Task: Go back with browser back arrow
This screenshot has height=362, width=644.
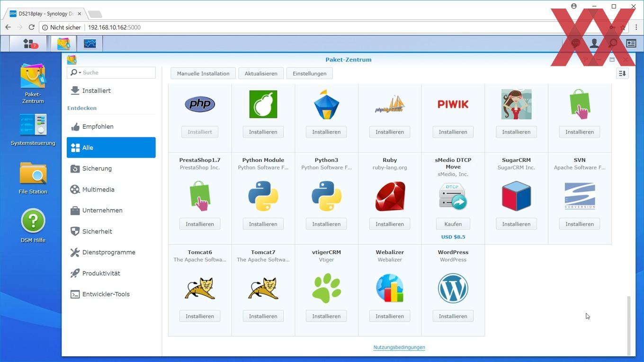Action: tap(8, 27)
